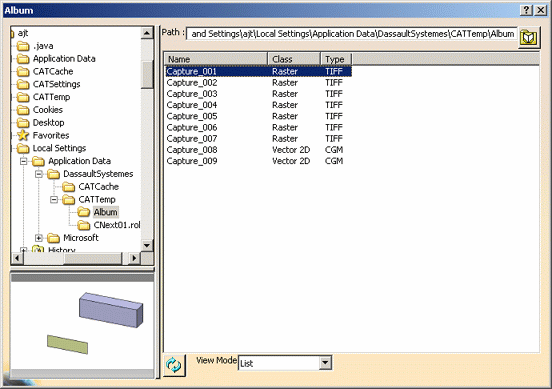Sort list by Class column header
This screenshot has height=389, width=552.
[x=294, y=59]
